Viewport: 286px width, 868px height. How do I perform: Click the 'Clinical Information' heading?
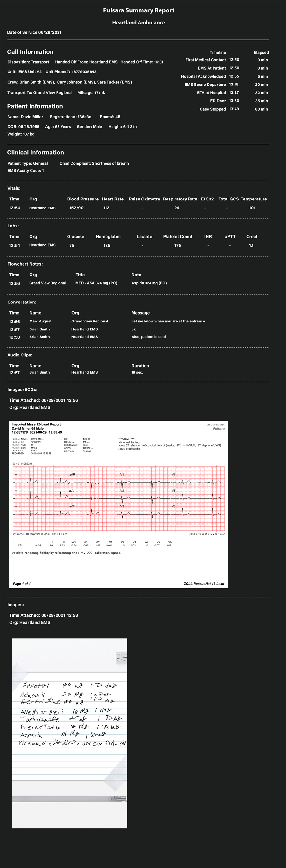[35, 152]
